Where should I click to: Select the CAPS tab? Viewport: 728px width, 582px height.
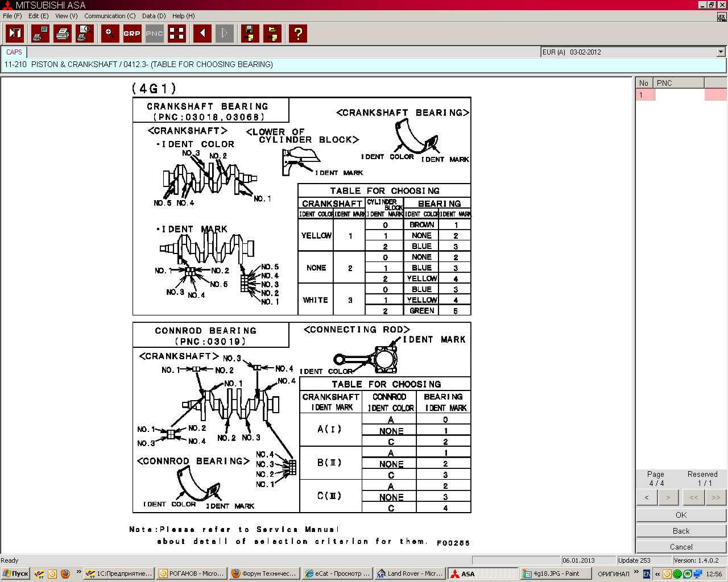coord(14,52)
